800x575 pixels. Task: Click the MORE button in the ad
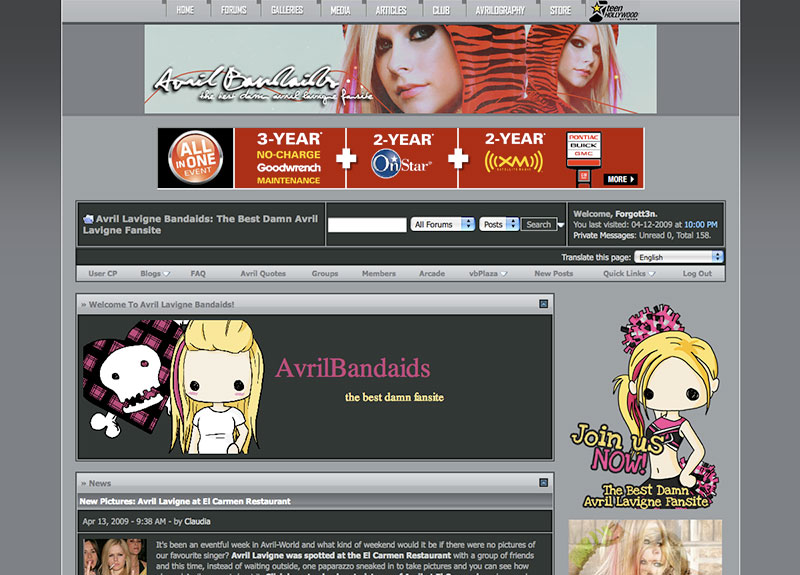tap(620, 179)
